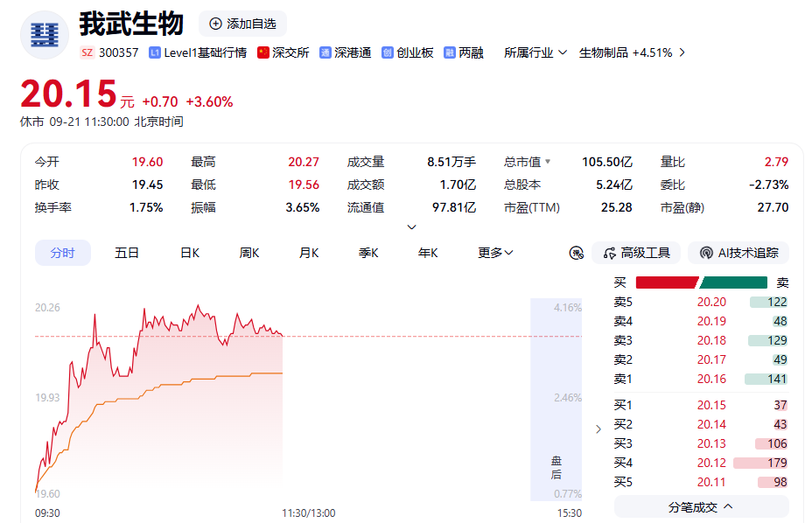This screenshot has height=523, width=812.
Task: Click the 深交所 flag icon
Action: pyautogui.click(x=263, y=52)
